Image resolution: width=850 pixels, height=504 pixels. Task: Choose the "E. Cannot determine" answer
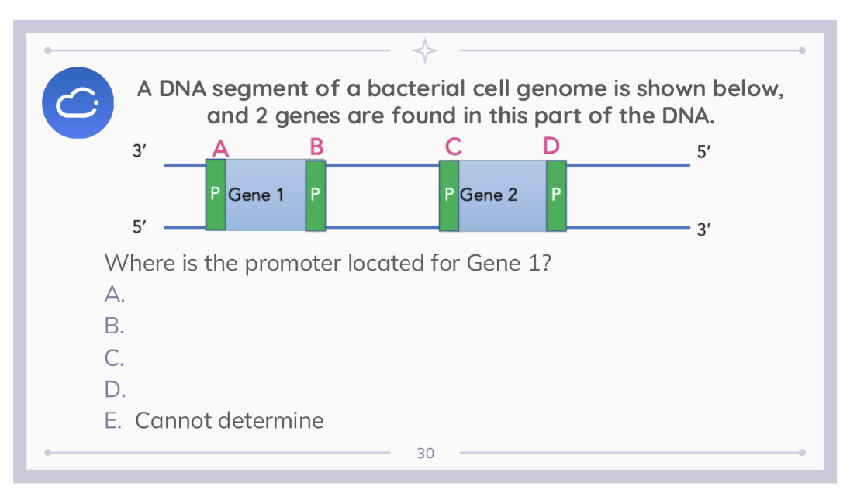tap(214, 421)
